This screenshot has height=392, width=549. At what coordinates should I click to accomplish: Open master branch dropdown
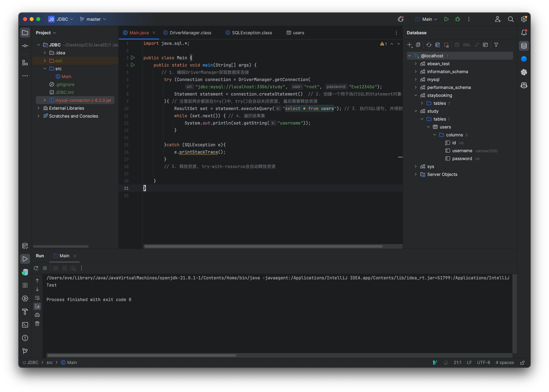pos(93,19)
